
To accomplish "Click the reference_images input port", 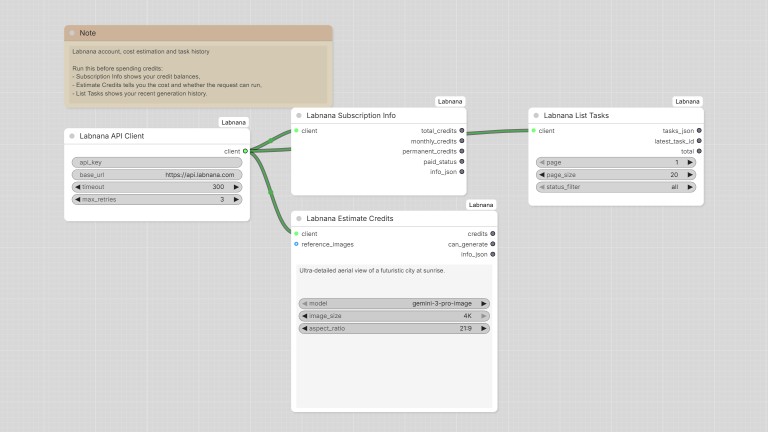I will [x=296, y=244].
